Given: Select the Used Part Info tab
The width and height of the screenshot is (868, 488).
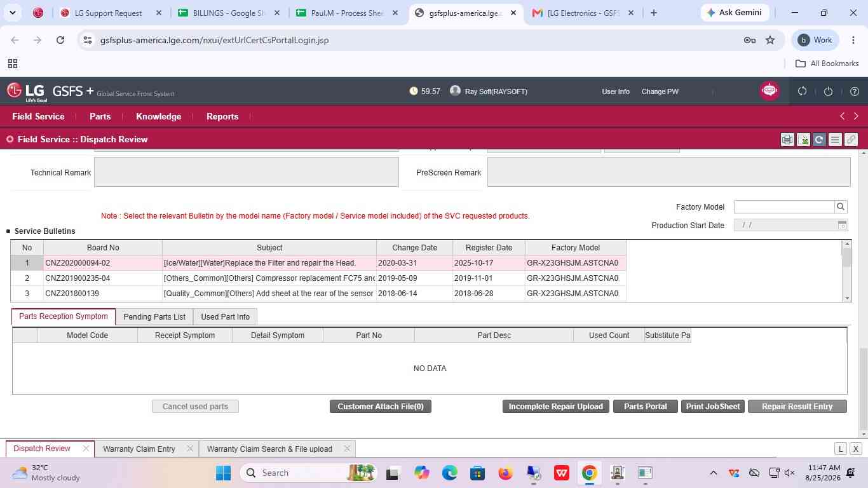Looking at the screenshot, I should click(225, 316).
